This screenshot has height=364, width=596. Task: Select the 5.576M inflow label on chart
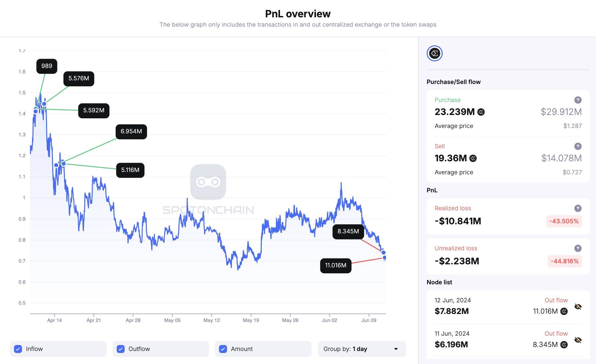pos(79,79)
